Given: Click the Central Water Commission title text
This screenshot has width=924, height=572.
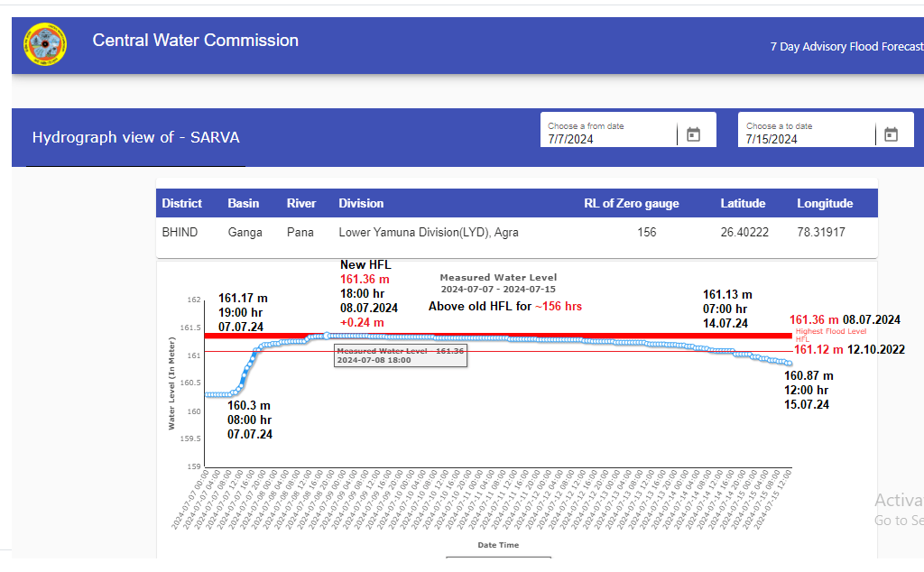Looking at the screenshot, I should [x=195, y=41].
